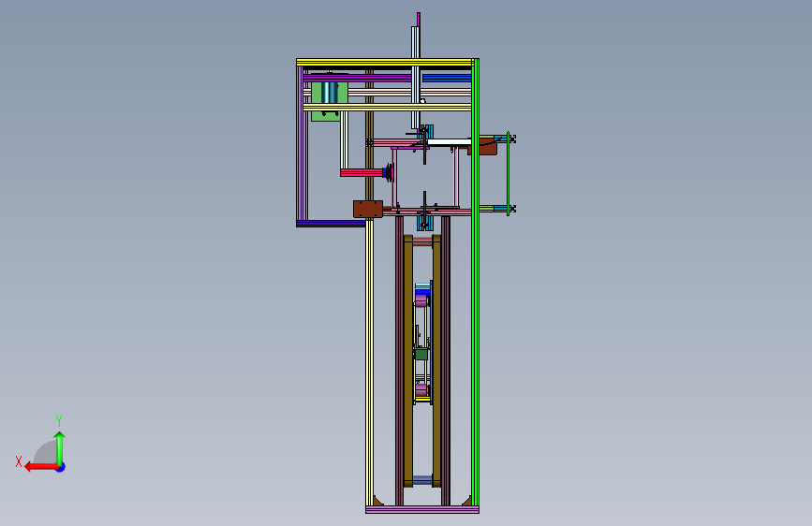Select the purple base beam at model bottom
The height and width of the screenshot is (526, 812).
click(x=422, y=510)
